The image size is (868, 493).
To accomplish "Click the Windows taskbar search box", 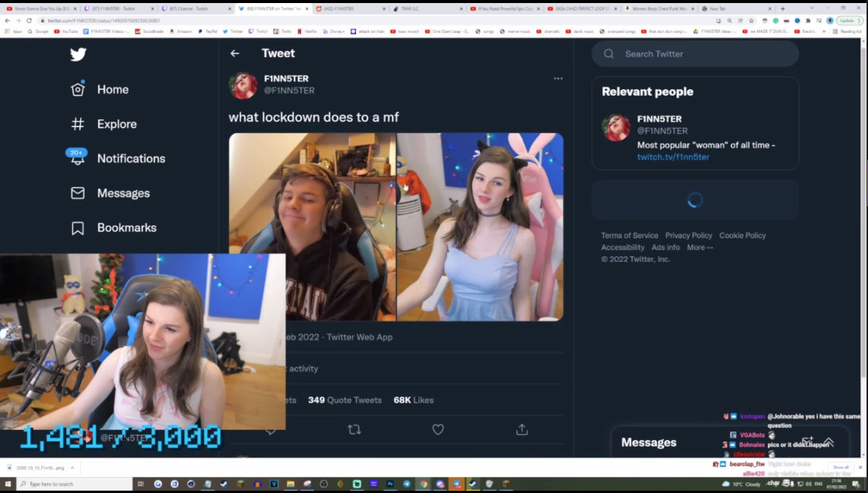I will click(x=75, y=484).
